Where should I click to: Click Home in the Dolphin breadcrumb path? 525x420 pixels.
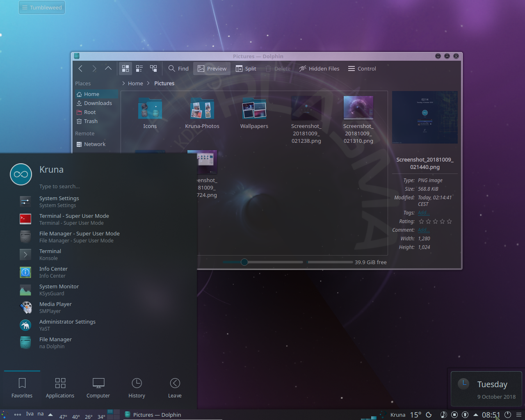pos(135,83)
